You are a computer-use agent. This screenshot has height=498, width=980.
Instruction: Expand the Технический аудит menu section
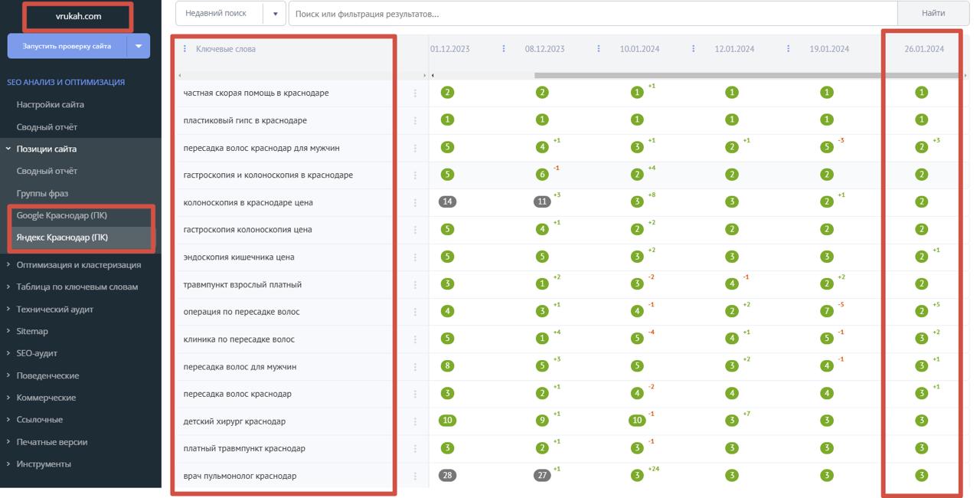pos(54,310)
